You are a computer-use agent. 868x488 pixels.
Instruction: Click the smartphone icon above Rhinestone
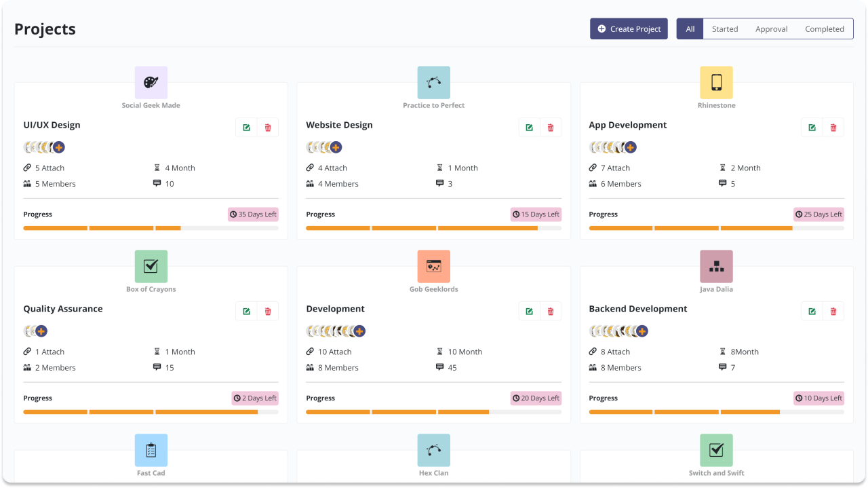pyautogui.click(x=716, y=81)
